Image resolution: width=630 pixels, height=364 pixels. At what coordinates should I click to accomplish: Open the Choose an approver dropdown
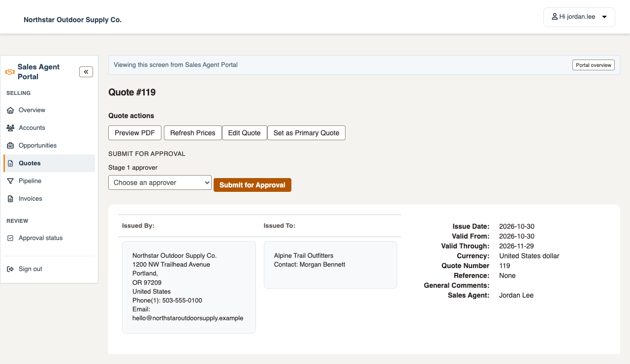pyautogui.click(x=160, y=182)
